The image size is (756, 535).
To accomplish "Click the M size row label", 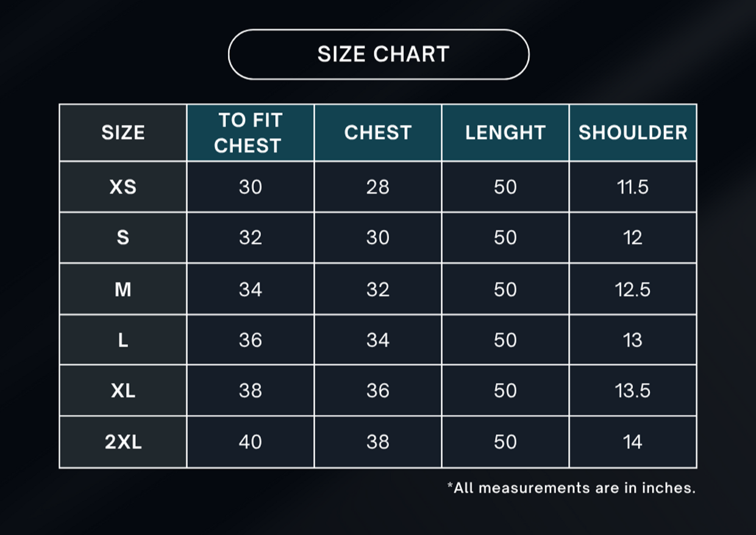I will pyautogui.click(x=123, y=289).
